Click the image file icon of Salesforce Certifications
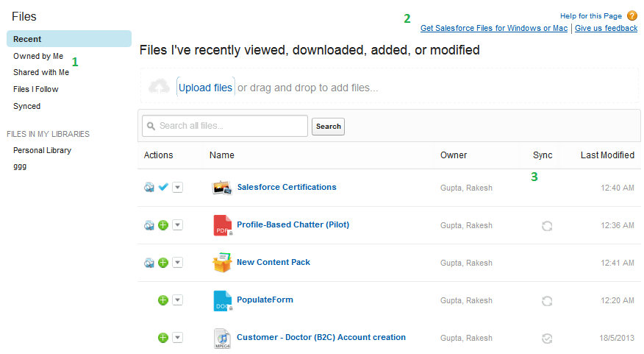Viewport: 644px width, 354px height. click(222, 188)
